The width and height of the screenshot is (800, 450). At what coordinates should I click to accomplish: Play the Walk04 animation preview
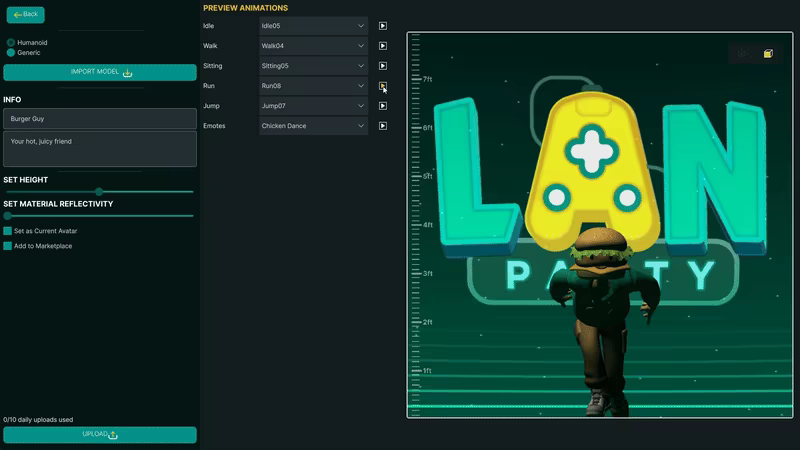[x=383, y=46]
